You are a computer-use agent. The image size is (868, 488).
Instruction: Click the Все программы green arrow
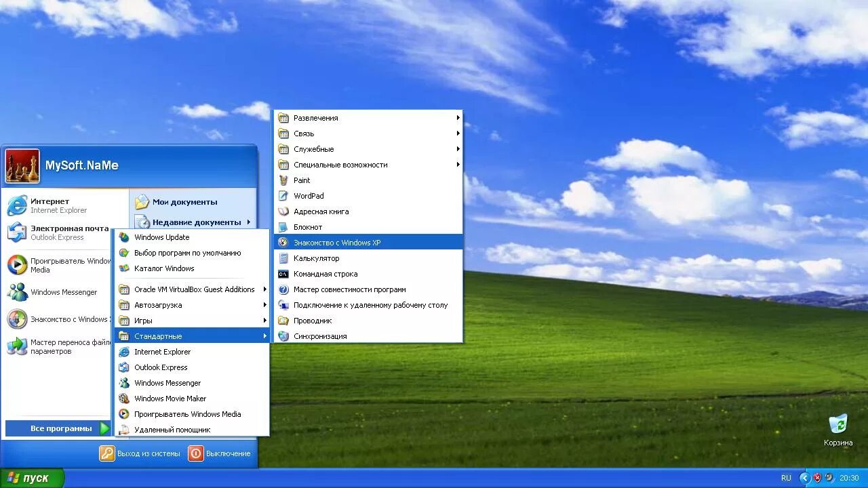point(104,428)
